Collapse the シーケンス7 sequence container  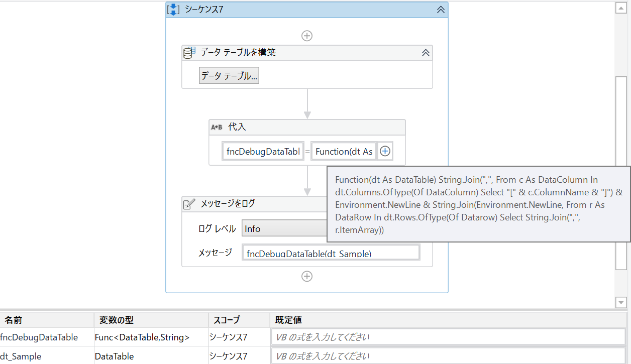tap(441, 10)
